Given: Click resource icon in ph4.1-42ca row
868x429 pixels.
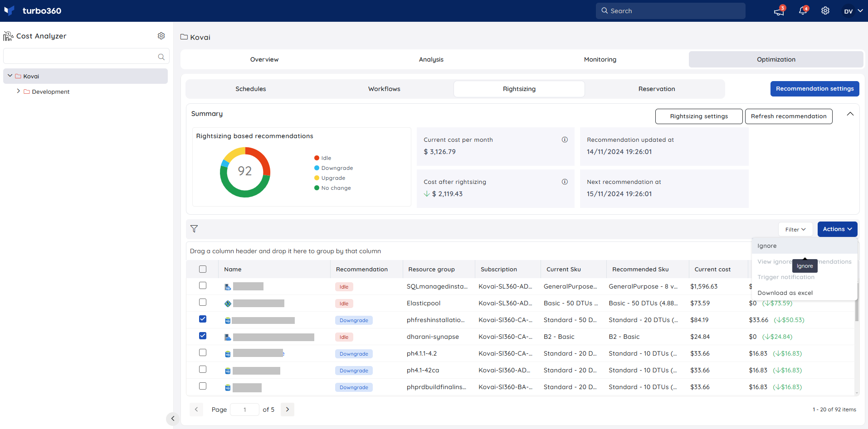Looking at the screenshot, I should [x=228, y=371].
